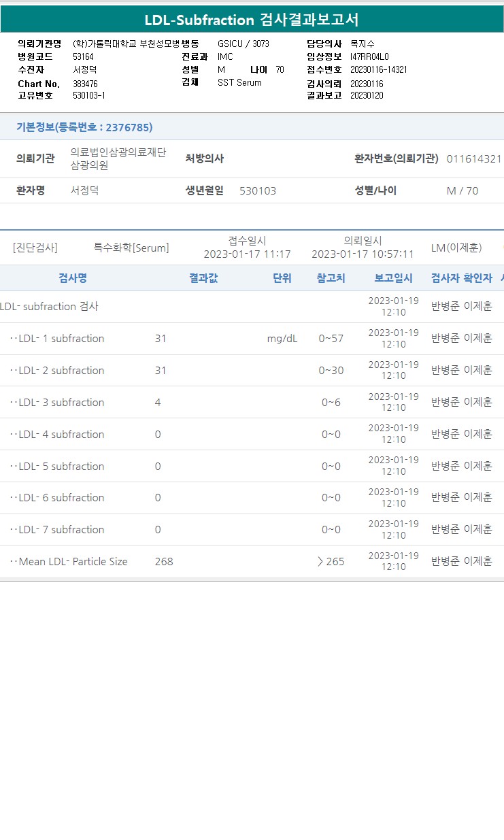Click the M / 70 sex and age value
Viewport: 504px width, 840px height.
pyautogui.click(x=463, y=191)
